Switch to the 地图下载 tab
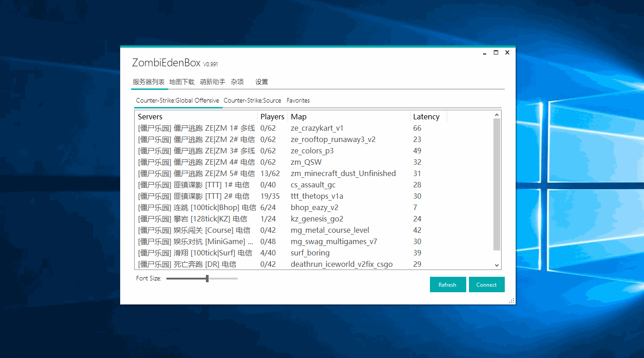644x358 pixels. pyautogui.click(x=182, y=82)
